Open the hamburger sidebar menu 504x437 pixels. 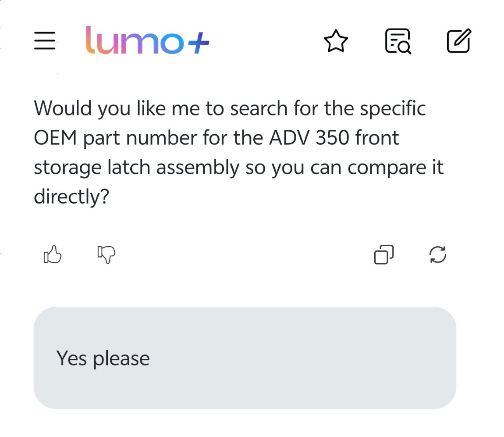[x=45, y=41]
